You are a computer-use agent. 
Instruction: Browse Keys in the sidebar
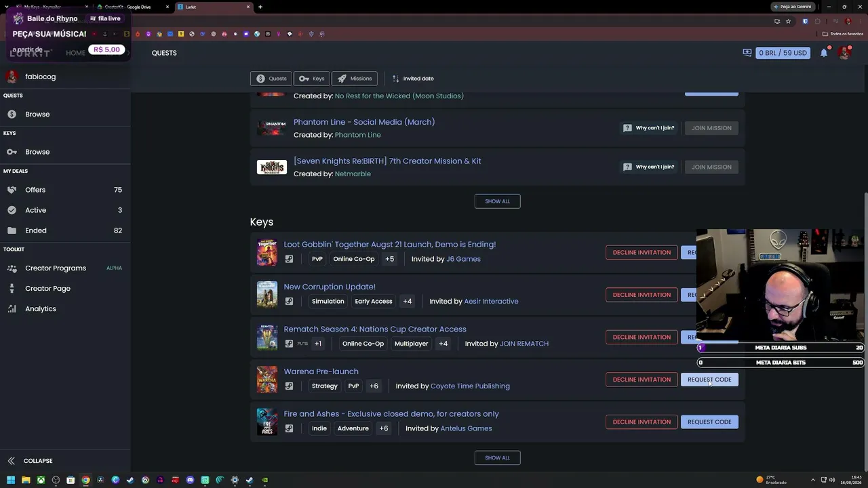click(65, 152)
